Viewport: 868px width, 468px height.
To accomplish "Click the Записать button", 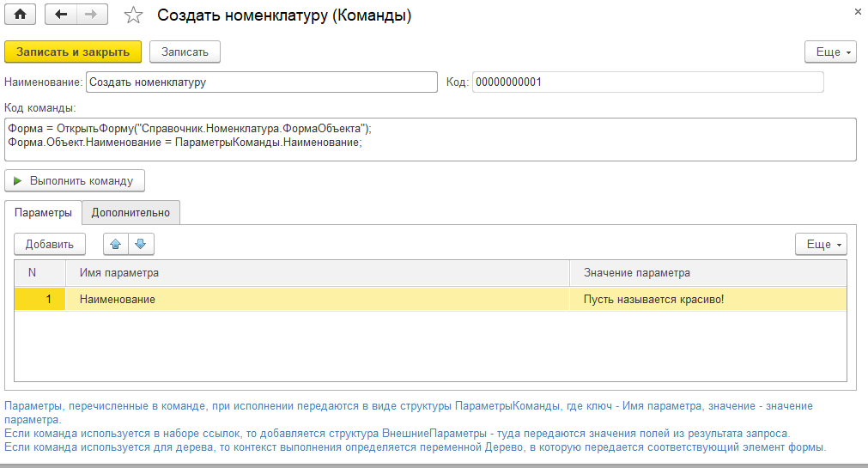I will 185,52.
